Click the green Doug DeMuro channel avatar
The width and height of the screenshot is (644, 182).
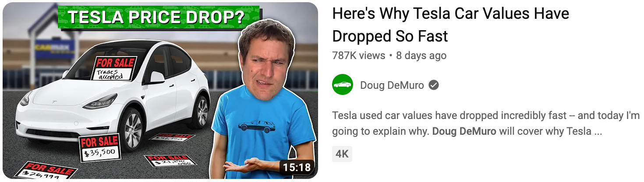[x=343, y=85]
